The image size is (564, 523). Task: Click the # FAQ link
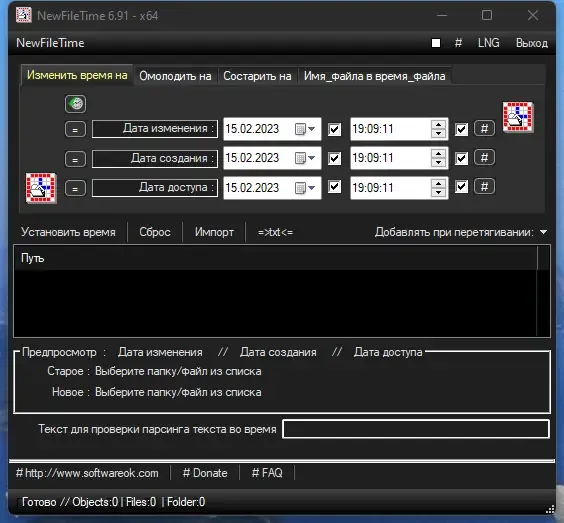(x=267, y=473)
